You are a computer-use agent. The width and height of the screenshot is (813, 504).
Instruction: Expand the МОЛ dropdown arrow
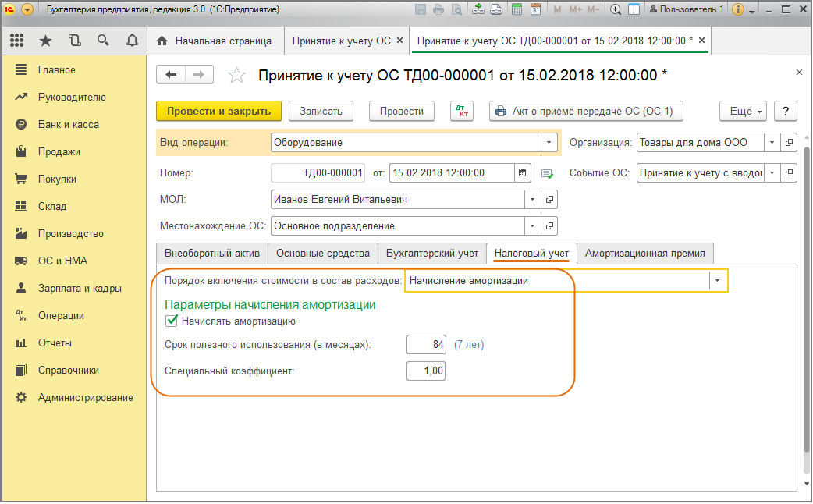click(532, 199)
